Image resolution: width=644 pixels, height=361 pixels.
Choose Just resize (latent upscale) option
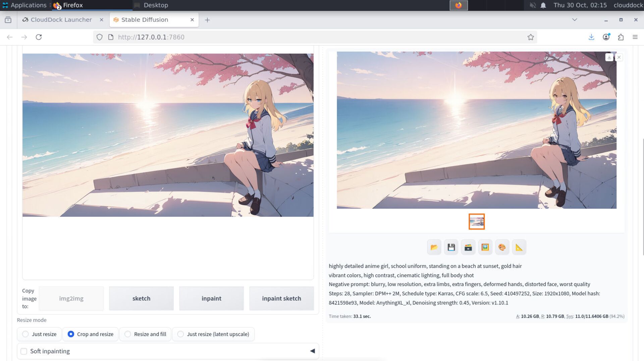tap(180, 334)
